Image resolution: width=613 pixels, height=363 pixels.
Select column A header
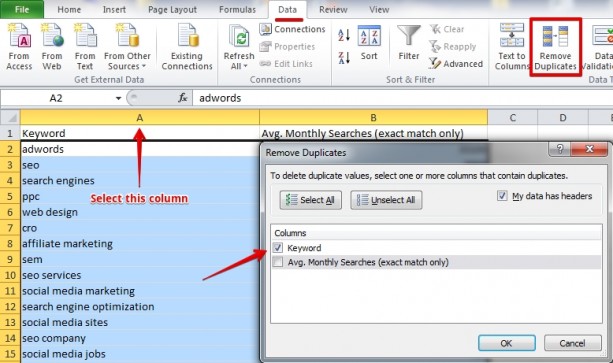point(140,118)
